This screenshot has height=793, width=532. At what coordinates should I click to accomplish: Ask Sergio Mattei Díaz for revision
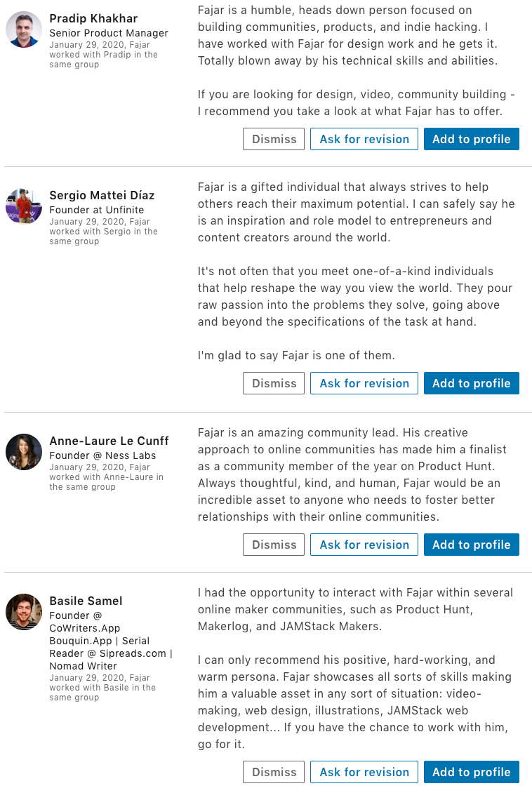(364, 383)
